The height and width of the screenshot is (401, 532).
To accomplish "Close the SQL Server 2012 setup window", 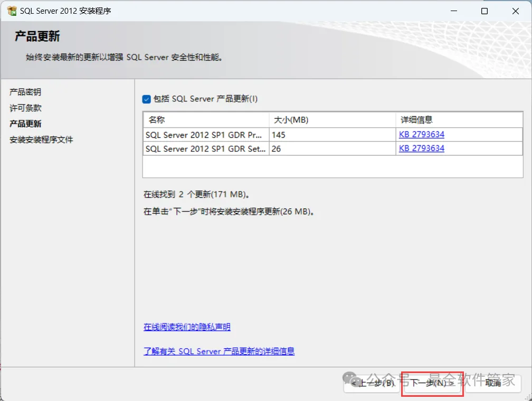I will point(515,11).
